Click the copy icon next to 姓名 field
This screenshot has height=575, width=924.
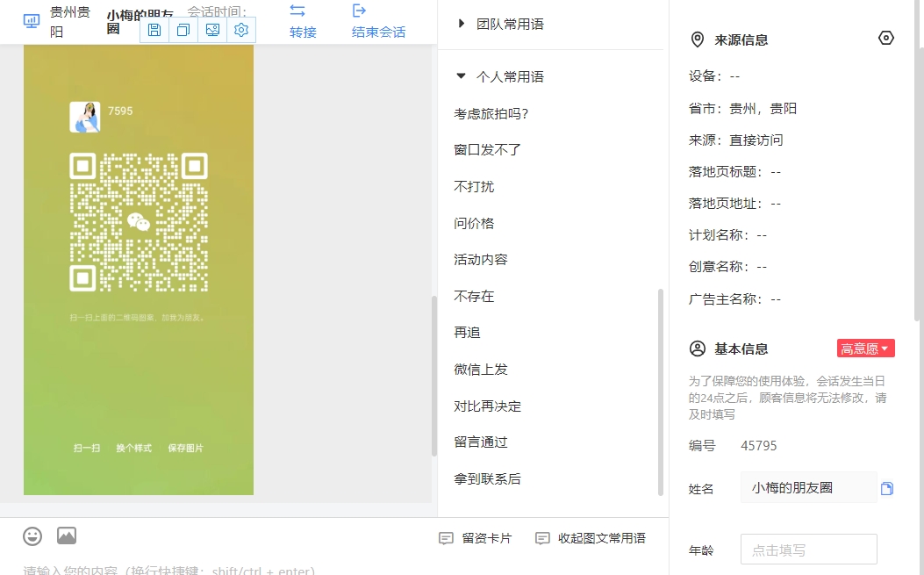887,488
